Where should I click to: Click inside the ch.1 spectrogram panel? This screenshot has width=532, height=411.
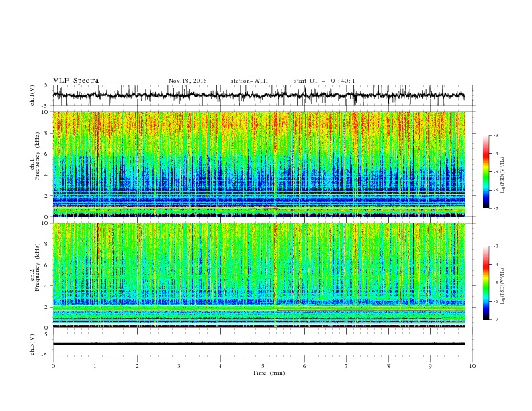(259, 164)
